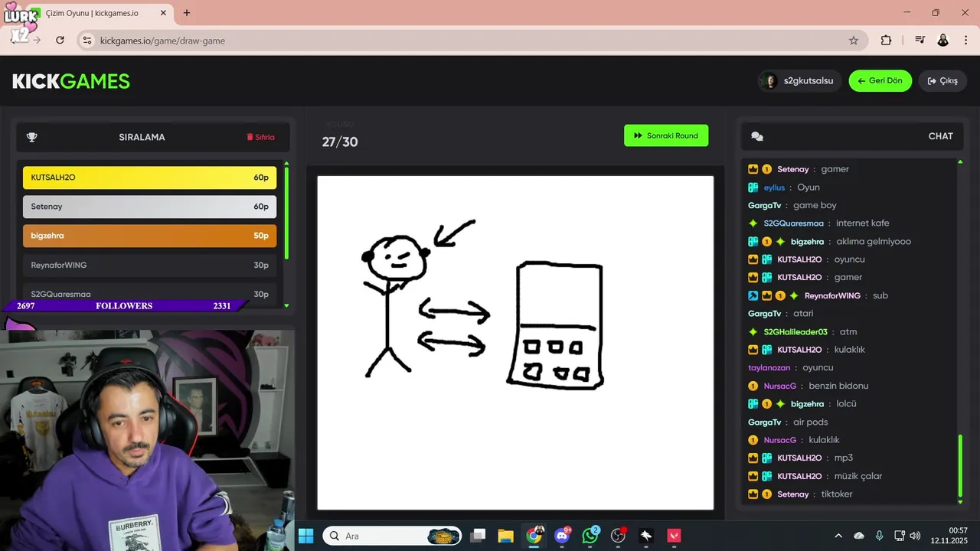Select S2GQuaresmaa 30p ranking row
Image resolution: width=980 pixels, height=551 pixels.
tap(149, 294)
